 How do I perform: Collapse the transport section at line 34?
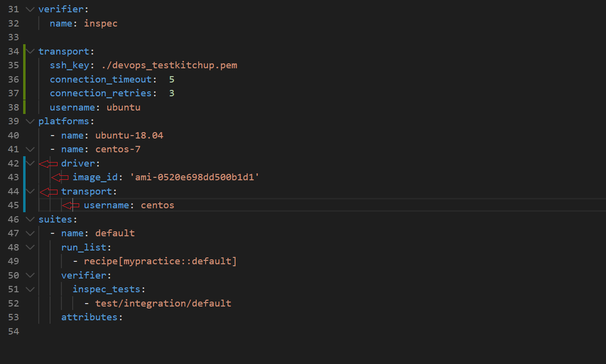30,51
